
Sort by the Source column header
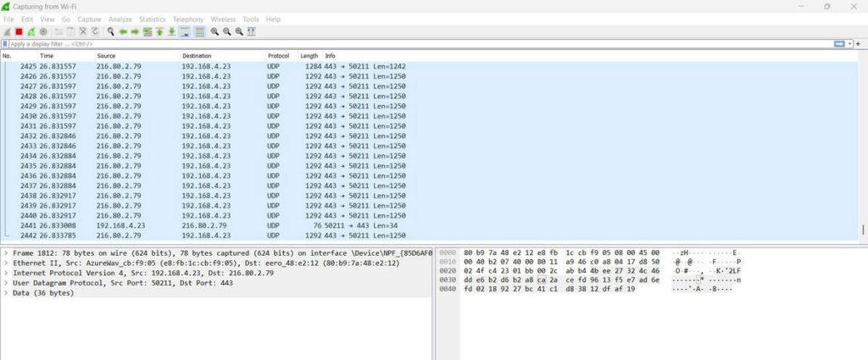[x=137, y=56]
